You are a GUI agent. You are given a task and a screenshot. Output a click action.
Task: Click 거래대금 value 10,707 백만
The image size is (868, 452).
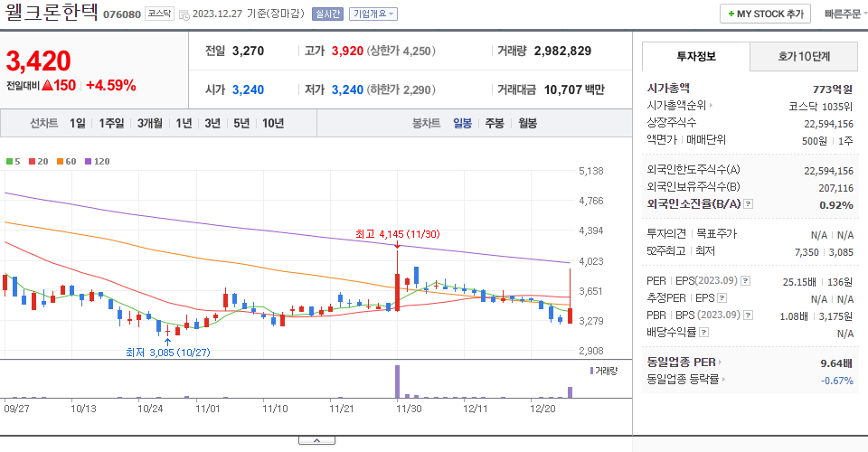574,89
